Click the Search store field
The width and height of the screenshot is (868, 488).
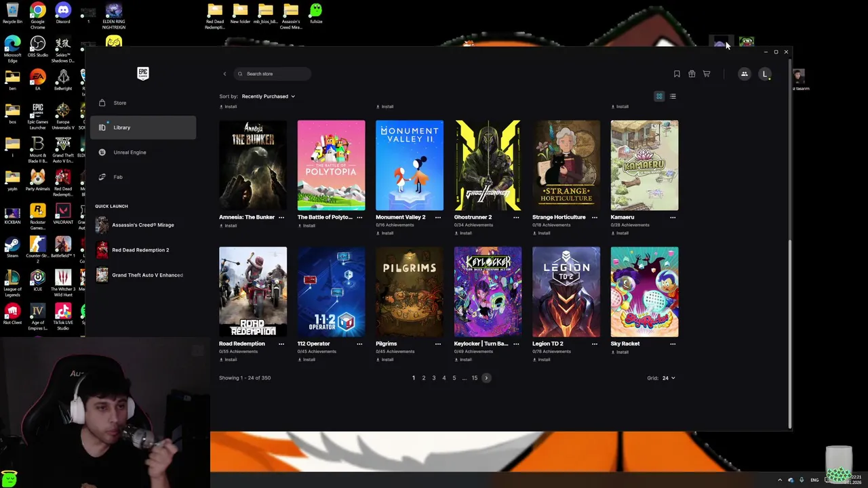coord(273,74)
